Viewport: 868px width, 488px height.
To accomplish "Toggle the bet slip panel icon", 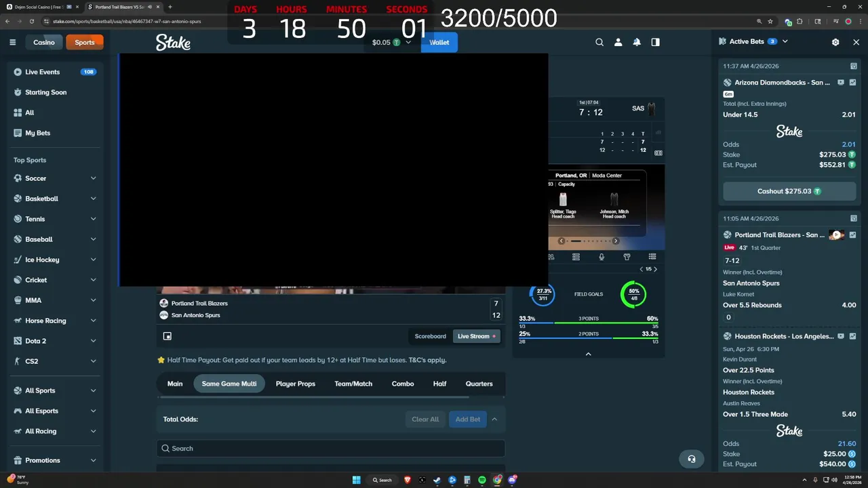I will coord(655,42).
